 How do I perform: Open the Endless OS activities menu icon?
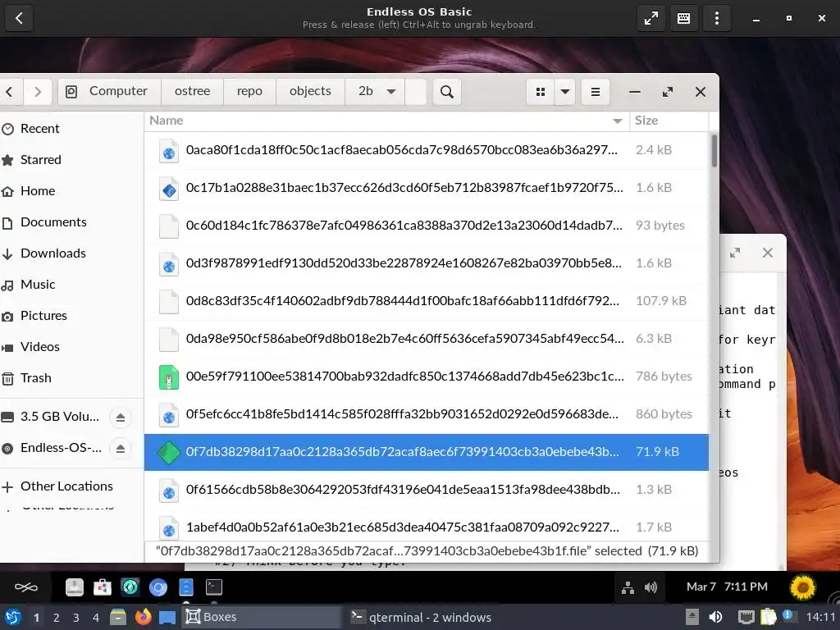[x=25, y=587]
